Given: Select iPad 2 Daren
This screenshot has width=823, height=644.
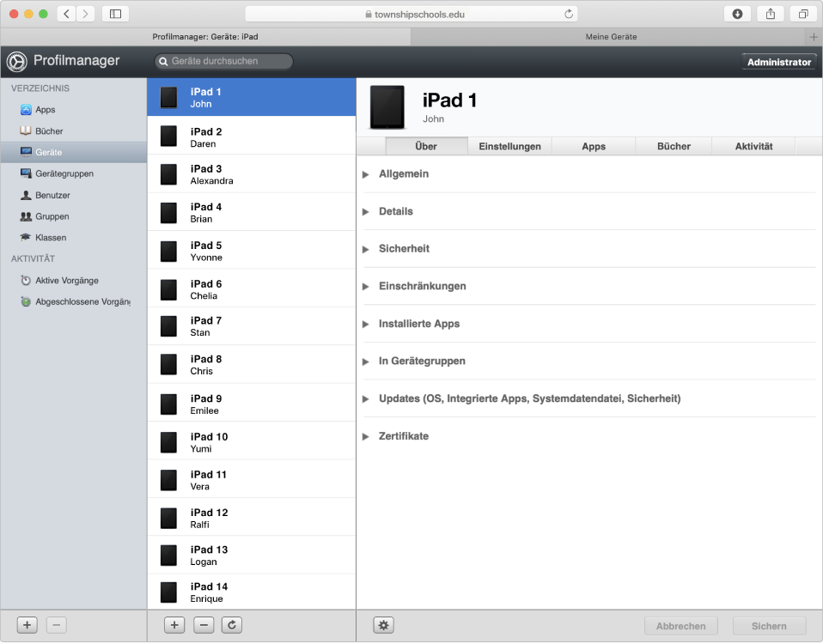Looking at the screenshot, I should 252,136.
